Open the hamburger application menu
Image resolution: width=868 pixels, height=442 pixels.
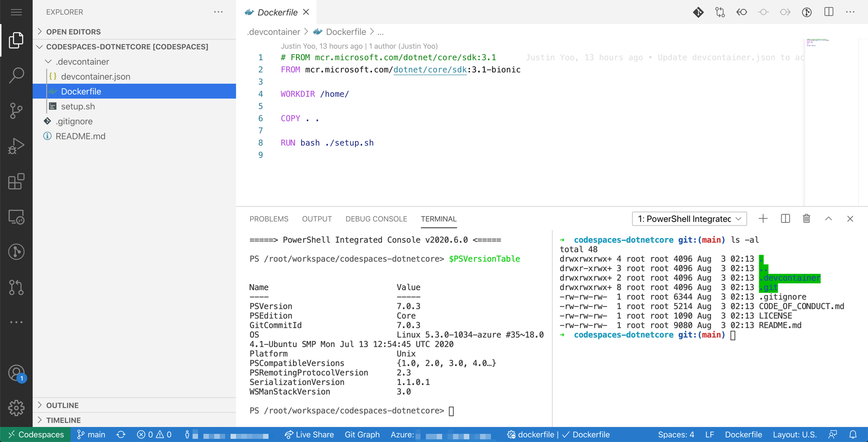tap(16, 12)
